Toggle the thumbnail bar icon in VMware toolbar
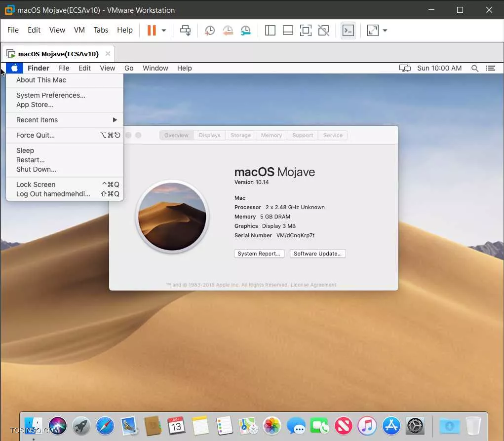The image size is (504, 441). (288, 31)
